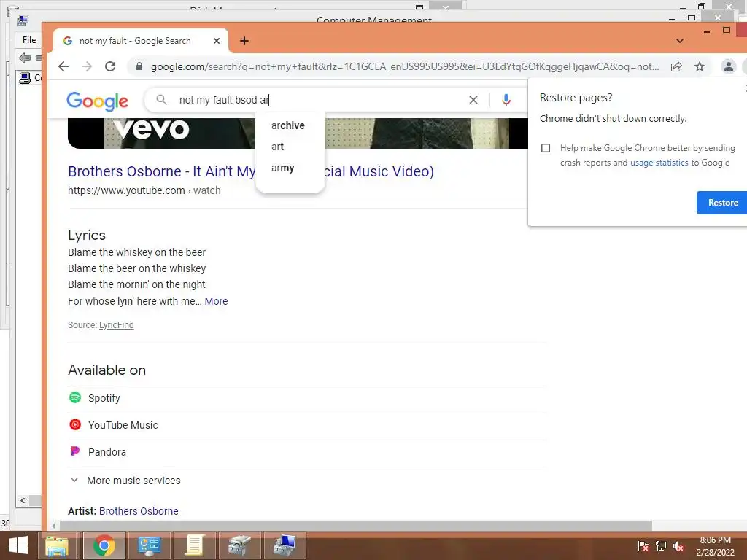Click the address bar URL
The image size is (747, 560).
[405, 66]
